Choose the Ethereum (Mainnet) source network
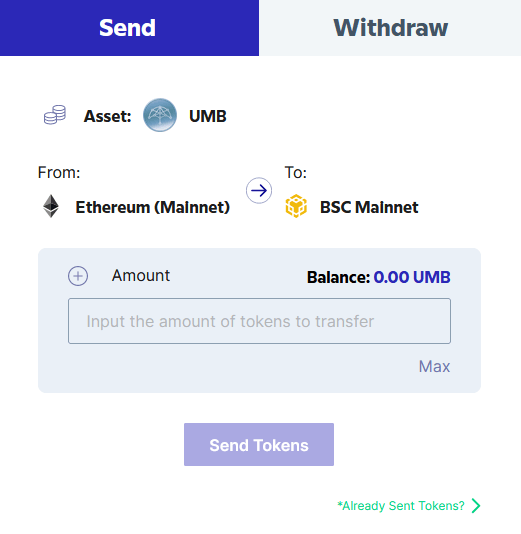Image resolution: width=521 pixels, height=534 pixels. coord(153,207)
